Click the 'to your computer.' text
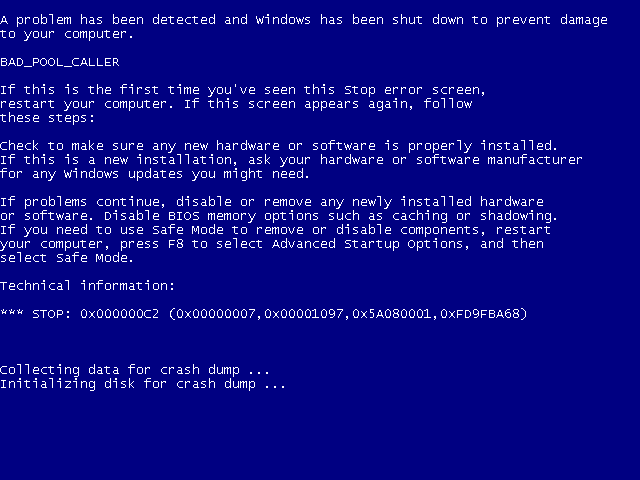 (x=67, y=34)
